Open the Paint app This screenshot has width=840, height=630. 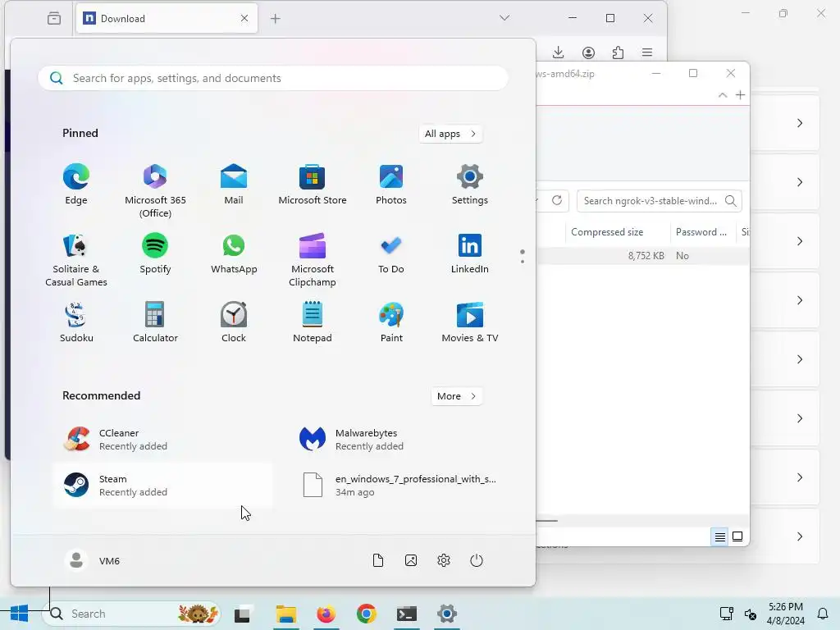tap(391, 322)
